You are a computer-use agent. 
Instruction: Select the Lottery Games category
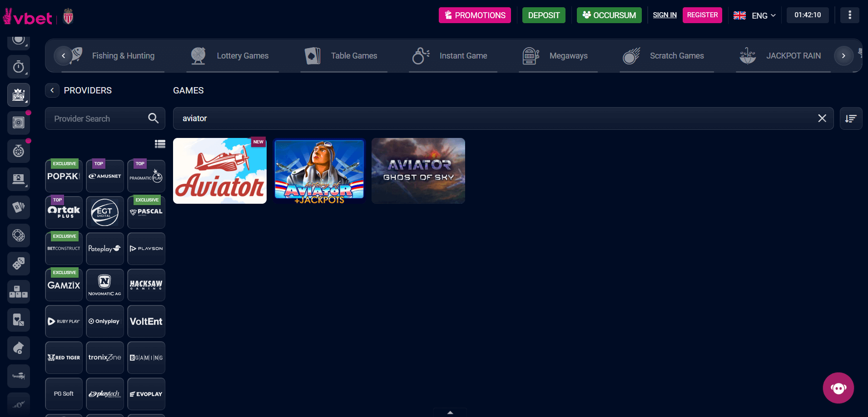(x=233, y=56)
